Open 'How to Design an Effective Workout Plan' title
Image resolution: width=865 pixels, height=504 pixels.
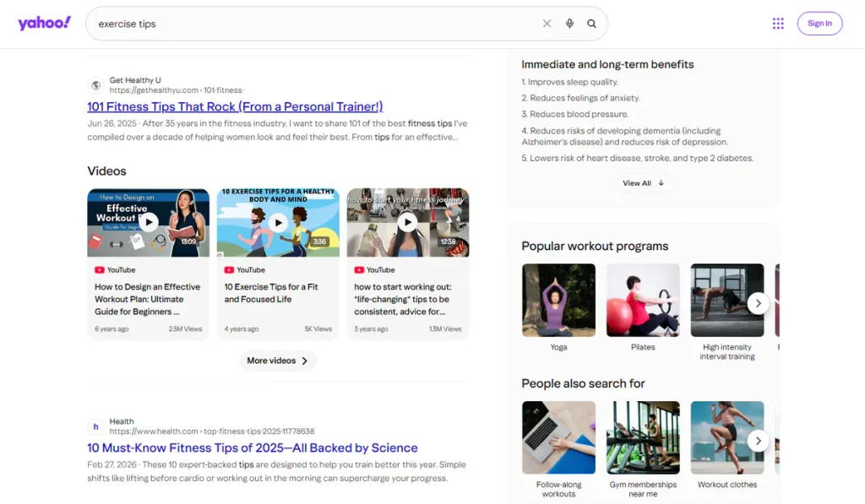pyautogui.click(x=147, y=299)
